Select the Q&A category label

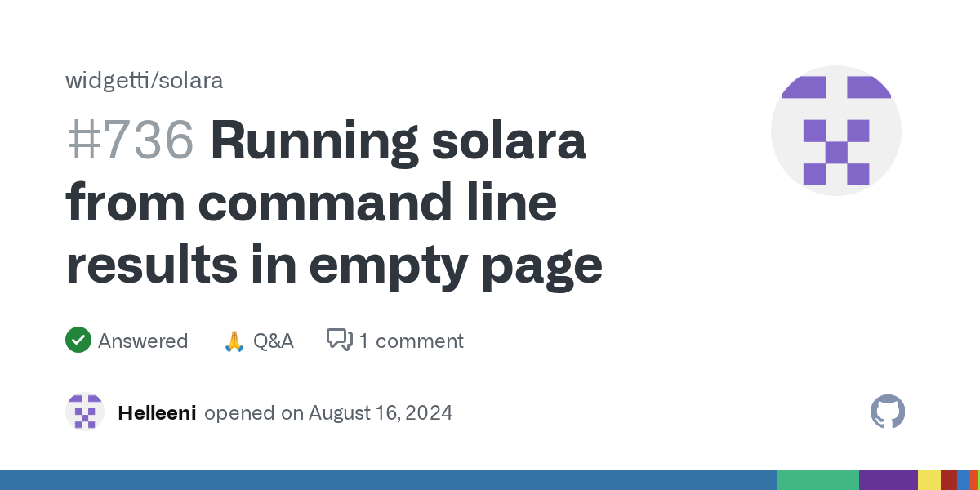click(x=274, y=341)
